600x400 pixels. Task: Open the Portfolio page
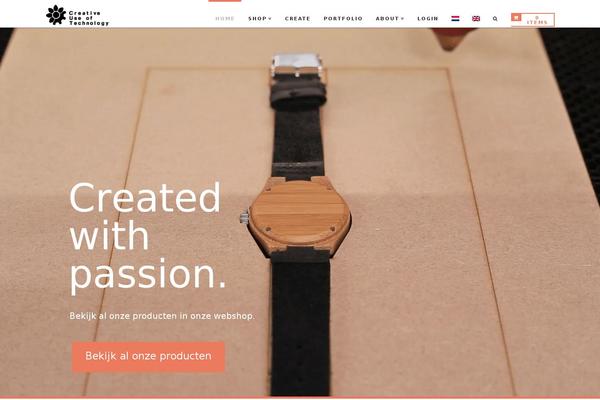point(343,18)
